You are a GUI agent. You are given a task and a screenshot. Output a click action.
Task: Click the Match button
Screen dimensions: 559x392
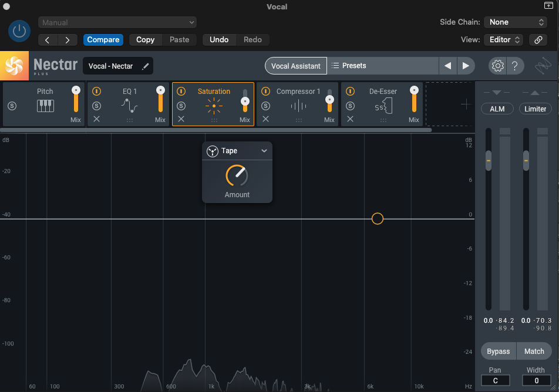pos(534,352)
